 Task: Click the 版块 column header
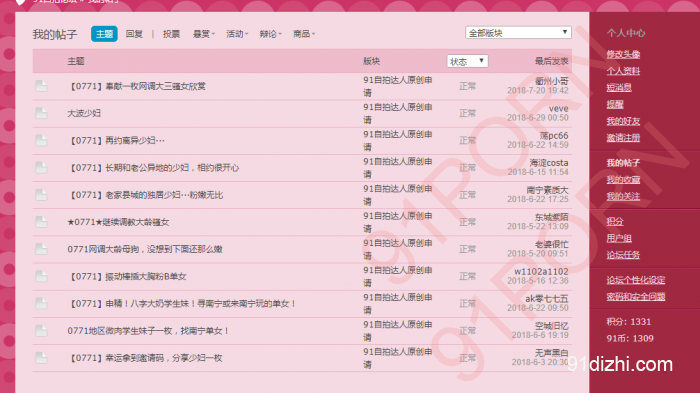(x=371, y=61)
